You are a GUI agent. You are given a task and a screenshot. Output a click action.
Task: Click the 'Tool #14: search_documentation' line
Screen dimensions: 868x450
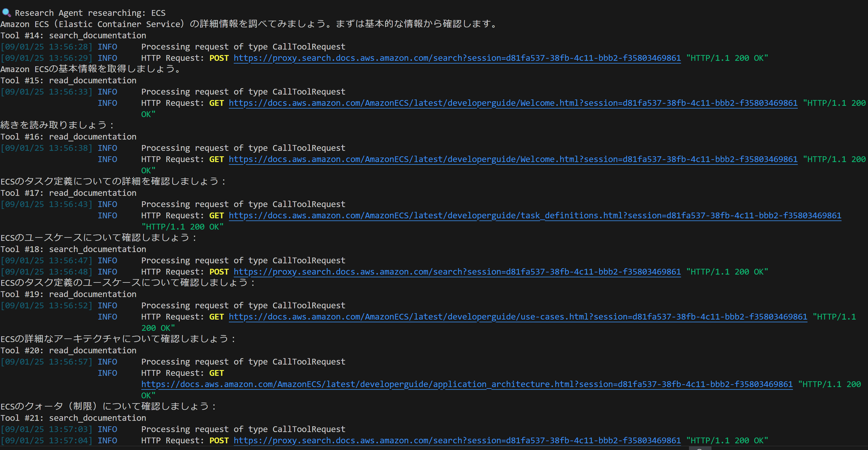pyautogui.click(x=73, y=35)
